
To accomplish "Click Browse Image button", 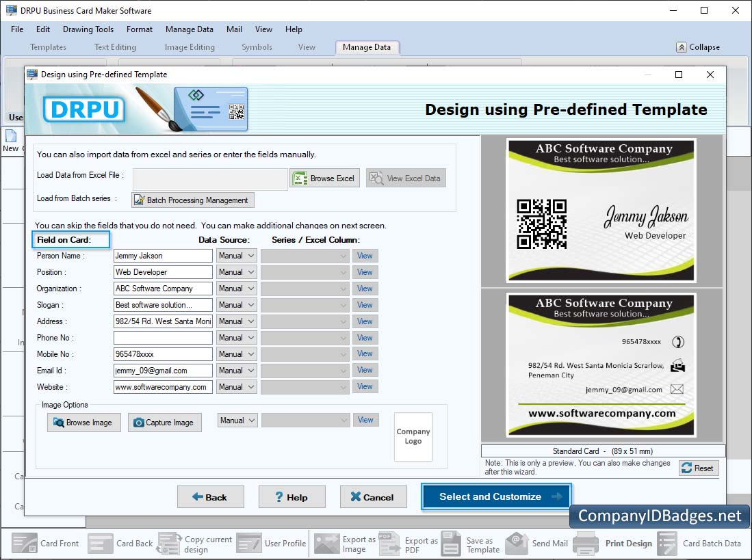I will [84, 423].
